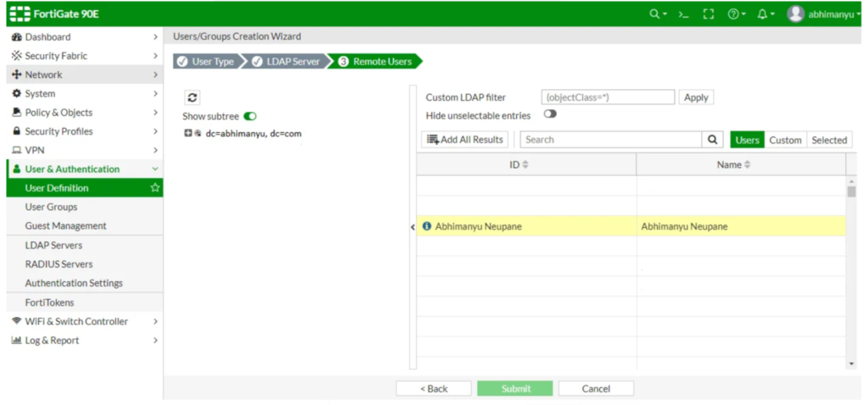Click the FortiGate logo icon

19,14
